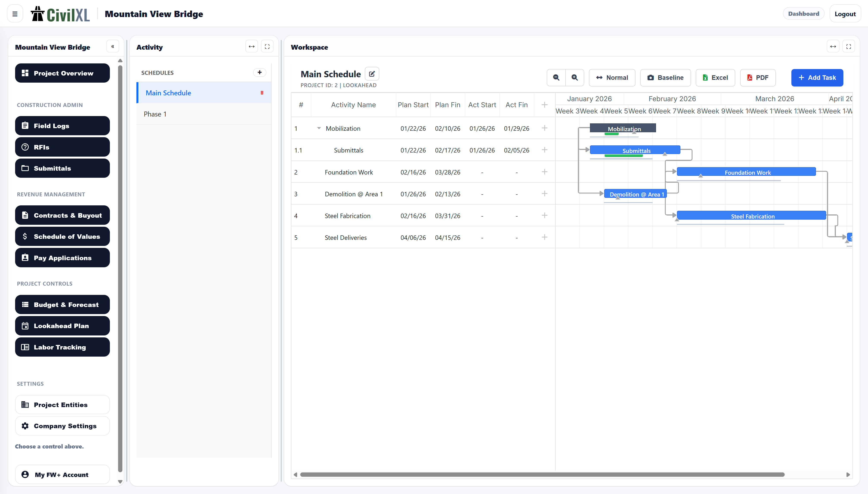Open Lookahead Plan in sidebar
This screenshot has width=868, height=494.
(62, 326)
